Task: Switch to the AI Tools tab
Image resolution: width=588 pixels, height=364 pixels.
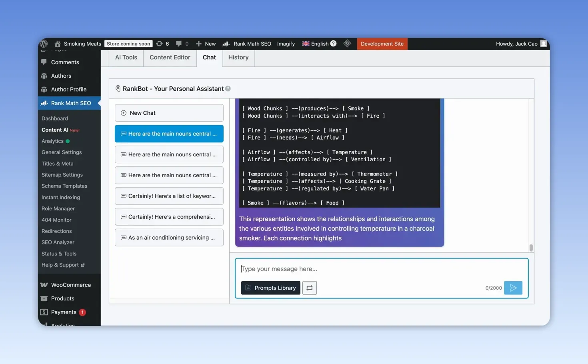Action: pos(126,58)
